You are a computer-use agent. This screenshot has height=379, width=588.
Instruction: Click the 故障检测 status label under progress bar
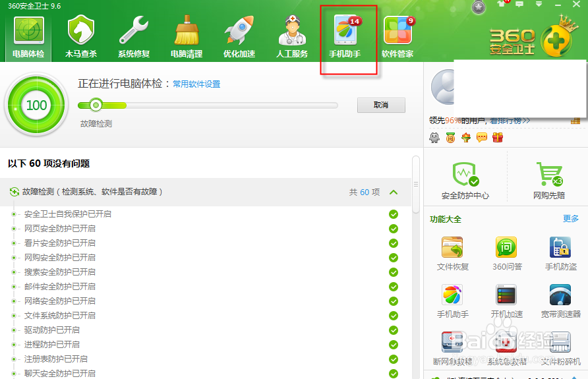point(96,124)
